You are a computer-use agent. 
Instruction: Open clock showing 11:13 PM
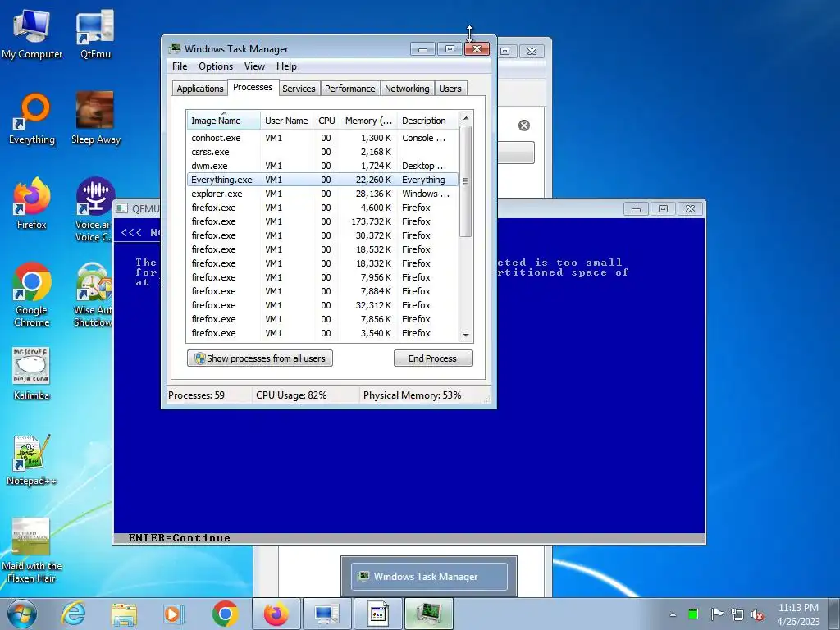click(x=798, y=608)
